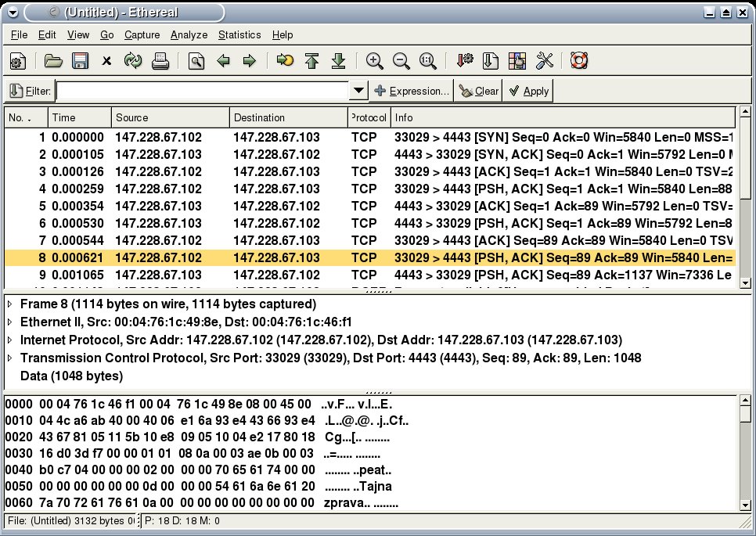Click the start new capture toolbar icon
756x536 pixels.
pyautogui.click(x=18, y=61)
